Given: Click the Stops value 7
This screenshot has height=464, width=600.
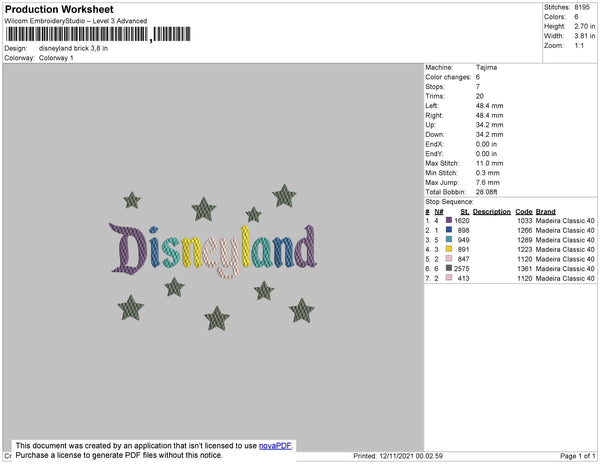Looking at the screenshot, I should pyautogui.click(x=478, y=86).
